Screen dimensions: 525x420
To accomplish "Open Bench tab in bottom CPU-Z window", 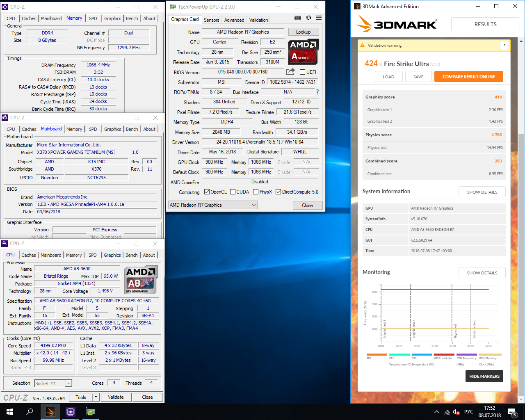I will pos(132,255).
